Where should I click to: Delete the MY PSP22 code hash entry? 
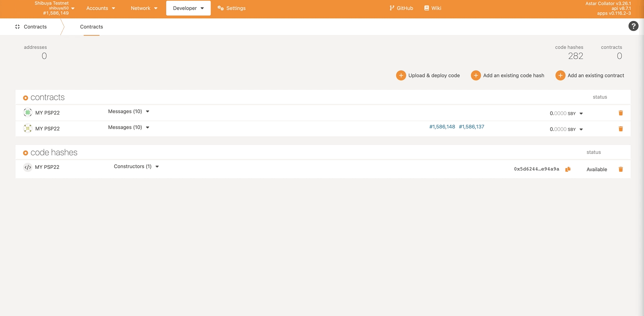coord(621,169)
